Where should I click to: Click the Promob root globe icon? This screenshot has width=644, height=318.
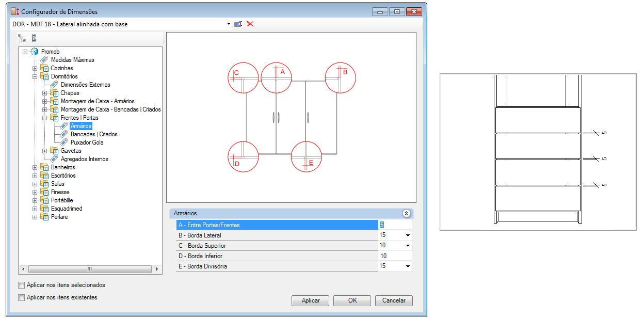[35, 52]
